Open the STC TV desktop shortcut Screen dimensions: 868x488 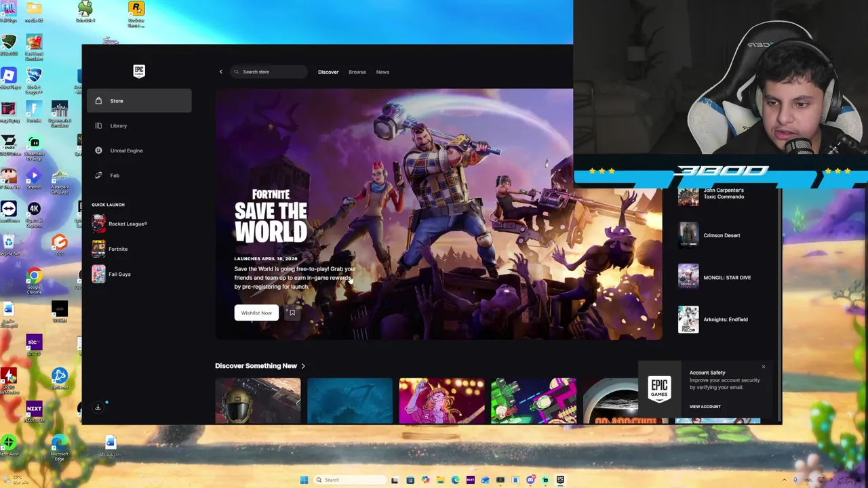[34, 344]
